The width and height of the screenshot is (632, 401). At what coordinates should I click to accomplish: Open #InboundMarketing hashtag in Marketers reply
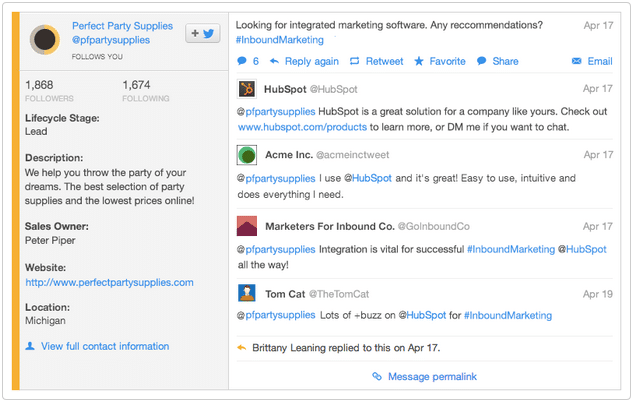coord(511,249)
